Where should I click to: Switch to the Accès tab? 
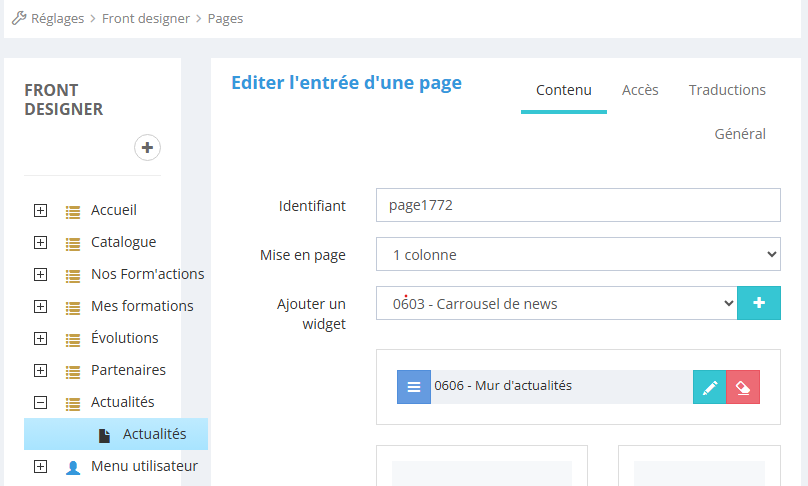tap(640, 90)
